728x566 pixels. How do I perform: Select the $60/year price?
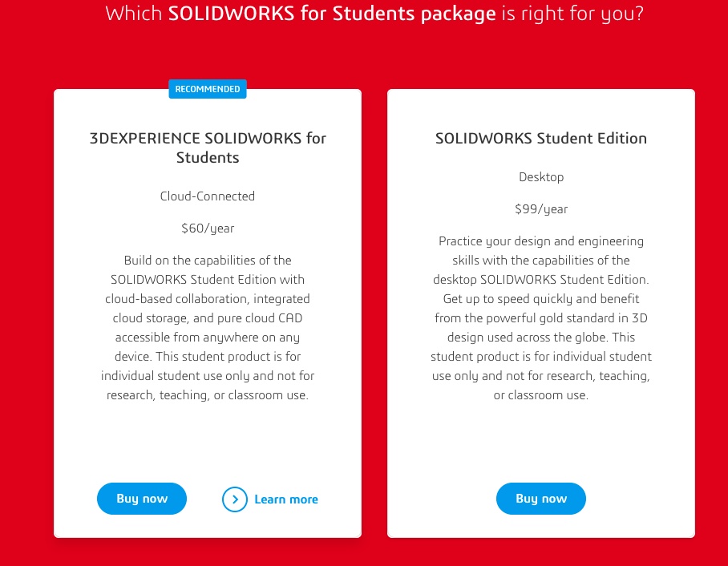(208, 228)
